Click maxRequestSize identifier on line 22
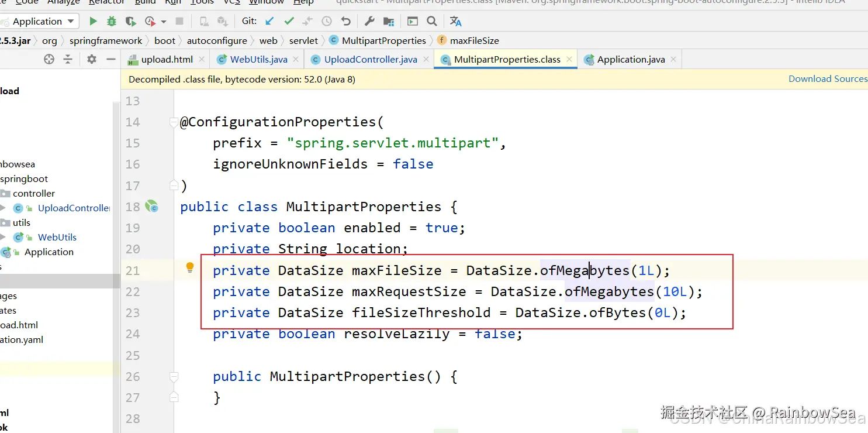The height and width of the screenshot is (433, 868). (x=409, y=291)
